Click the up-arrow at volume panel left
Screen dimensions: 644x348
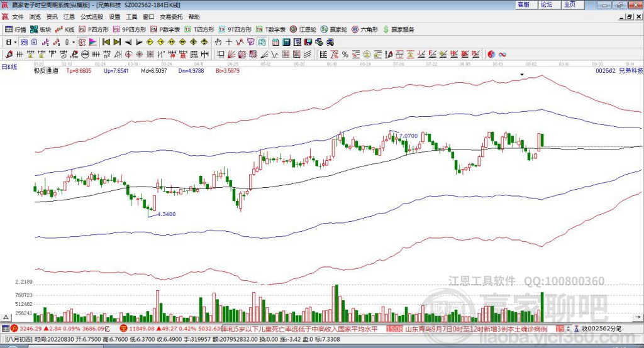pos(6,317)
